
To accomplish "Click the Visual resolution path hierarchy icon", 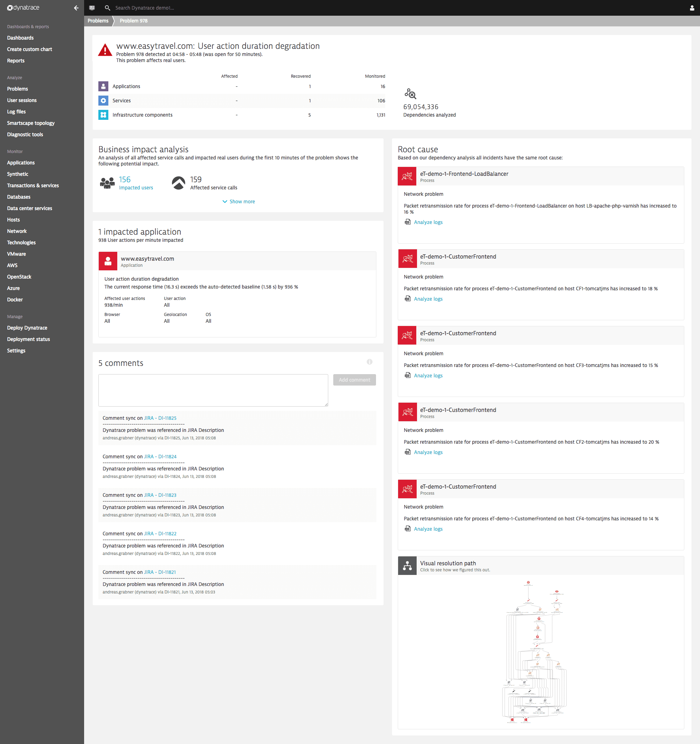I will tap(407, 566).
